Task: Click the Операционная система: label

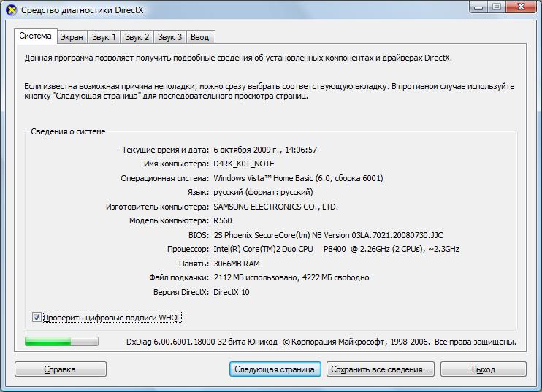Action: tap(165, 178)
